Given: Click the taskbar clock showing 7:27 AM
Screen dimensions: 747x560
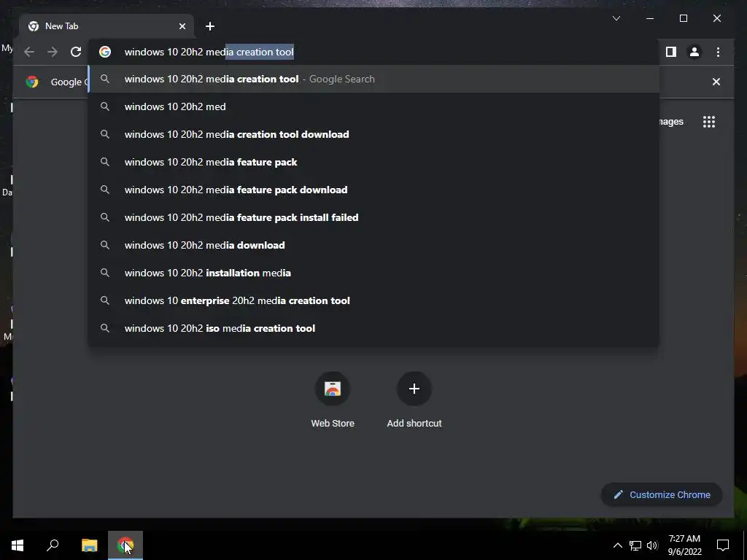Looking at the screenshot, I should [x=684, y=545].
